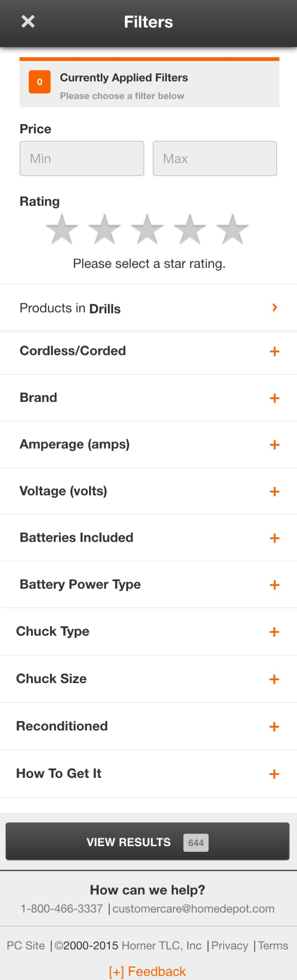The width and height of the screenshot is (297, 980).
Task: Close the Filters panel
Action: tap(27, 21)
